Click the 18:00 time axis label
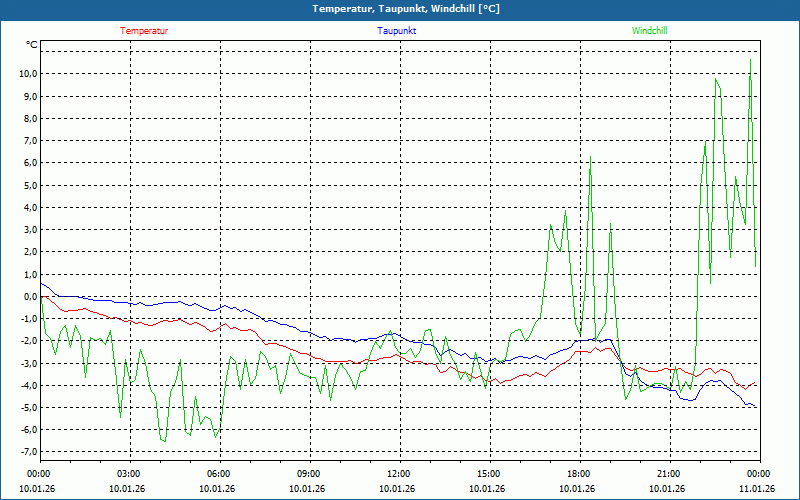Viewport: 800px width, 500px height. click(579, 473)
